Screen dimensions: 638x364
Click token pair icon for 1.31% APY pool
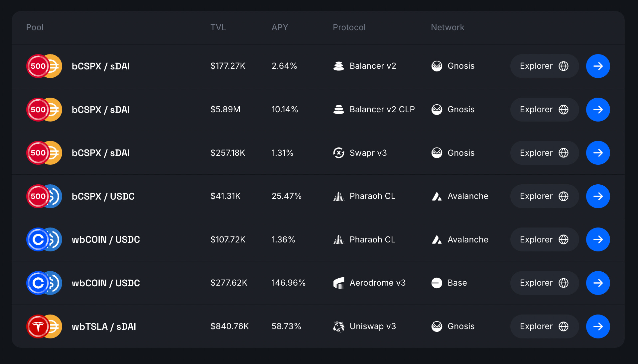(44, 153)
